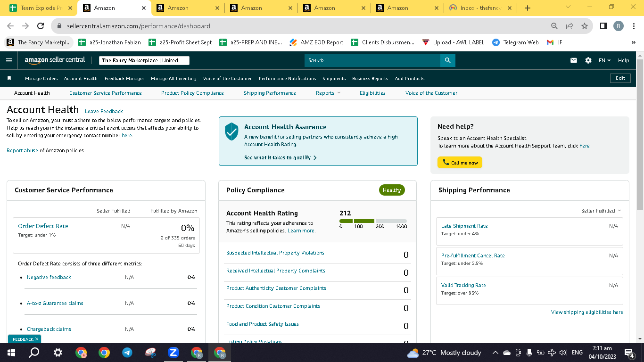
Task: Click the browser zoom magnifier icon
Action: 554,26
